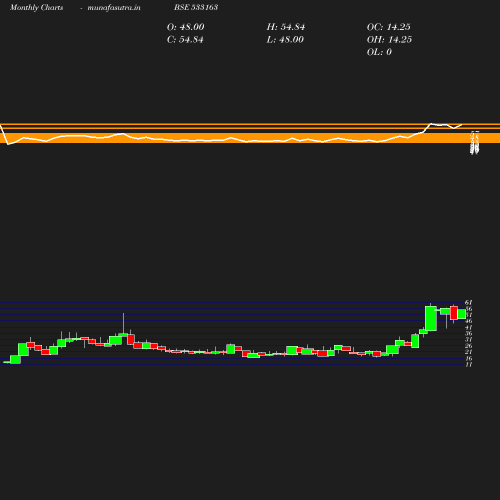Select the OH: 14.25 reading
Viewport: 500px width, 500px height.
coord(389,40)
